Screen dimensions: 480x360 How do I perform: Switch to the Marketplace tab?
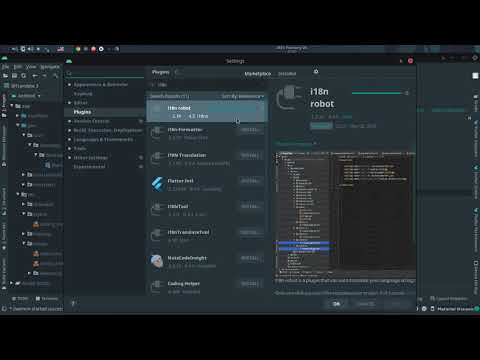258,74
